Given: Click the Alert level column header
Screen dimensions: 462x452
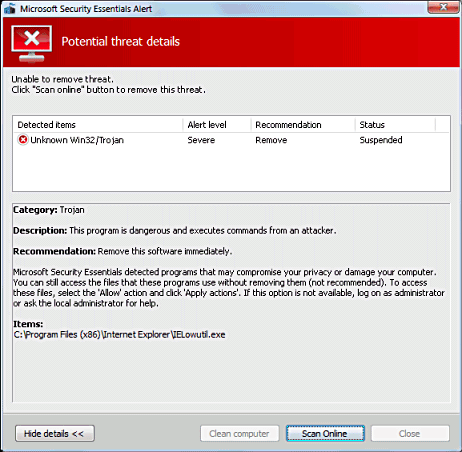Looking at the screenshot, I should [217, 125].
